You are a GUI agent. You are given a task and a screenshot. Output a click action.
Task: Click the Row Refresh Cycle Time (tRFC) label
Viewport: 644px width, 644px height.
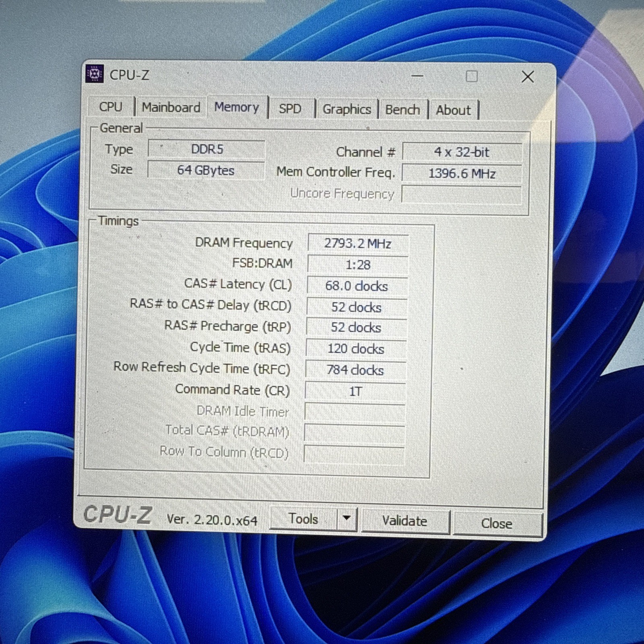202,368
